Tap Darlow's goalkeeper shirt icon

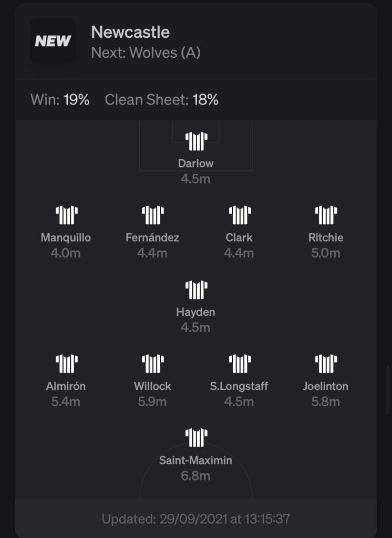click(197, 141)
